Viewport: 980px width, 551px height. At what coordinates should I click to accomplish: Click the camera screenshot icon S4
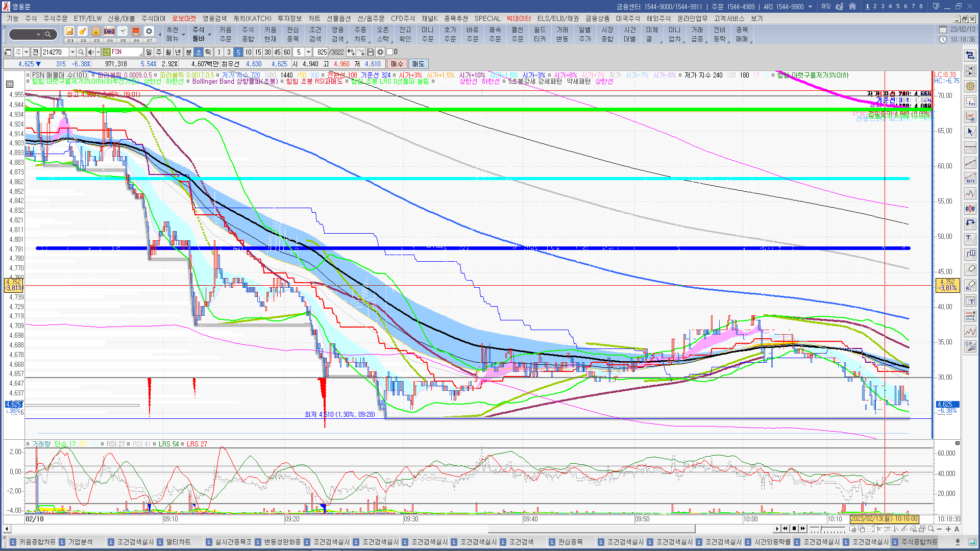109,32
